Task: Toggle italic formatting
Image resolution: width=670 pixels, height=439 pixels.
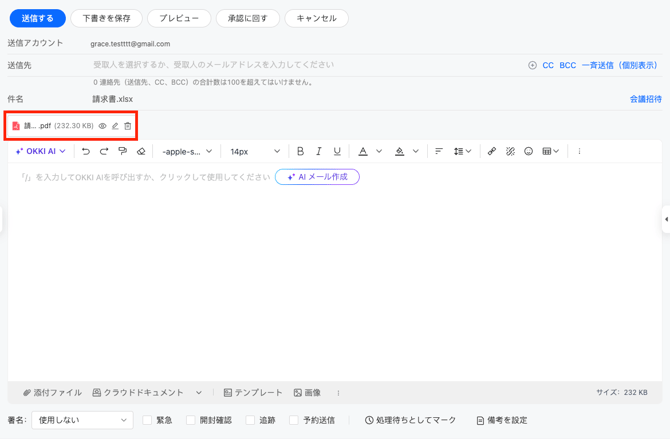Action: click(x=319, y=151)
